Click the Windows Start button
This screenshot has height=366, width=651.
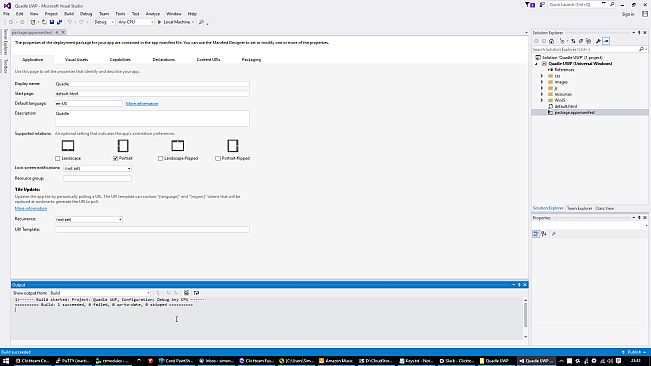(x=6, y=361)
